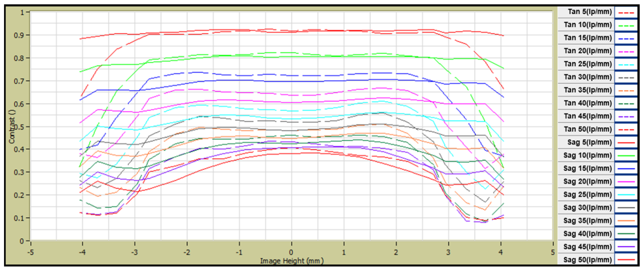Click the Image Height (mm) axis title
The height and width of the screenshot is (271, 644).
pyautogui.click(x=292, y=261)
